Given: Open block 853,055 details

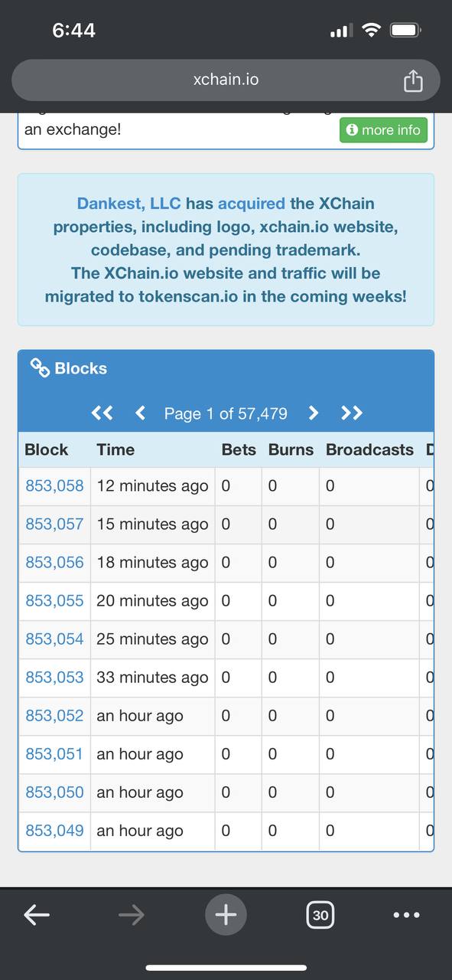Looking at the screenshot, I should (x=54, y=601).
